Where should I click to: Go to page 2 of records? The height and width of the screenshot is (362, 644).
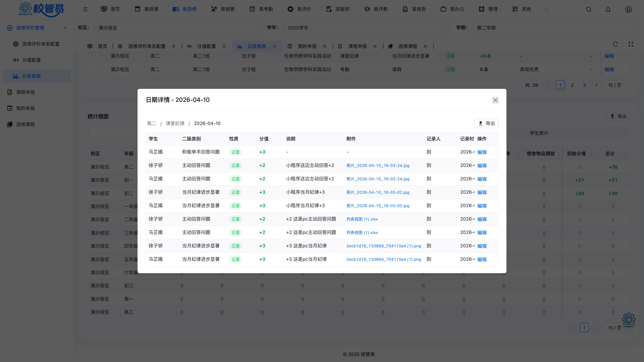(572, 85)
